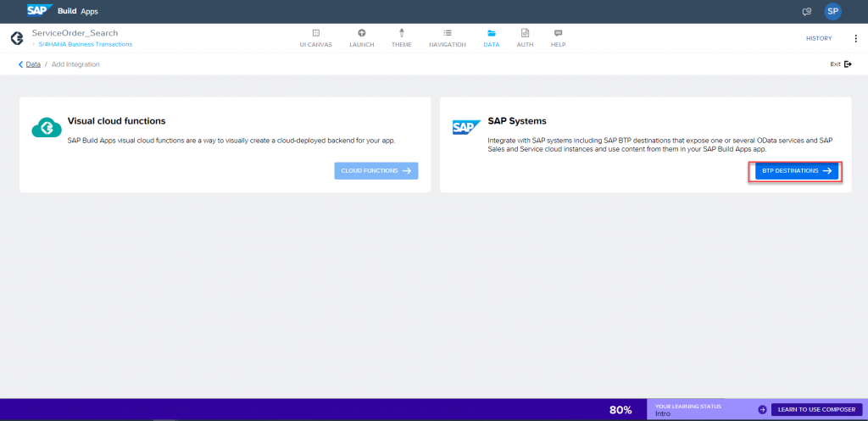Screen dimensions: 868x421
Task: Open the Auth tab
Action: click(x=525, y=38)
